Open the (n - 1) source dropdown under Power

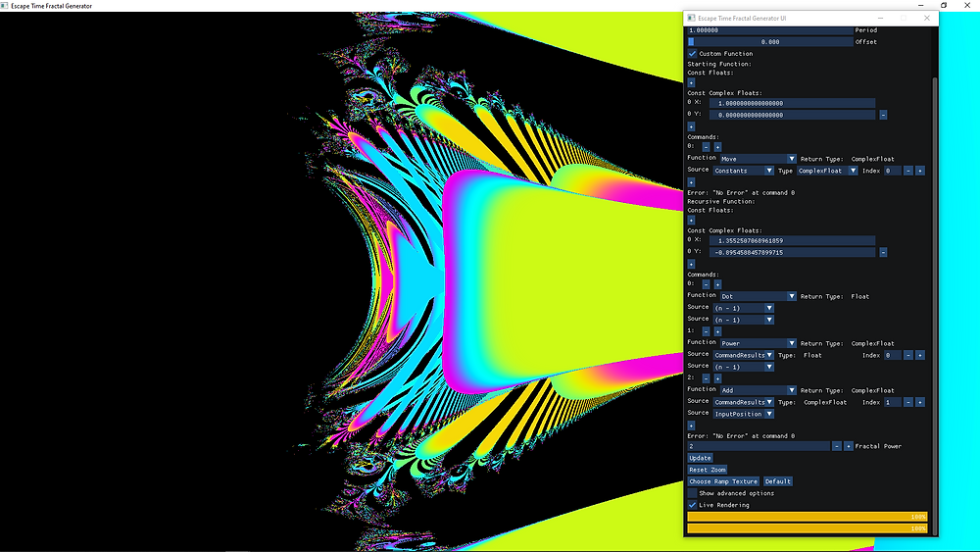tap(744, 367)
